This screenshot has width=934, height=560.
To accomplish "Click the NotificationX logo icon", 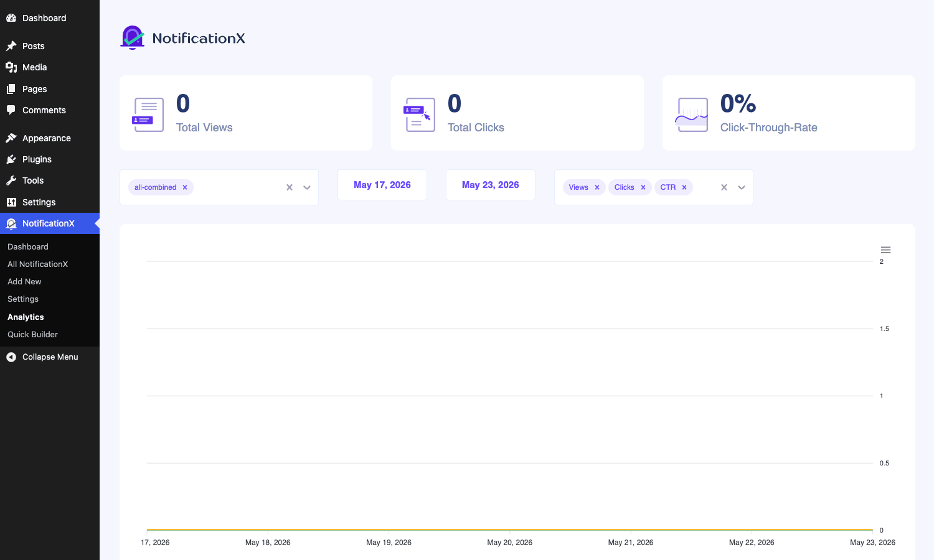I will (x=132, y=37).
